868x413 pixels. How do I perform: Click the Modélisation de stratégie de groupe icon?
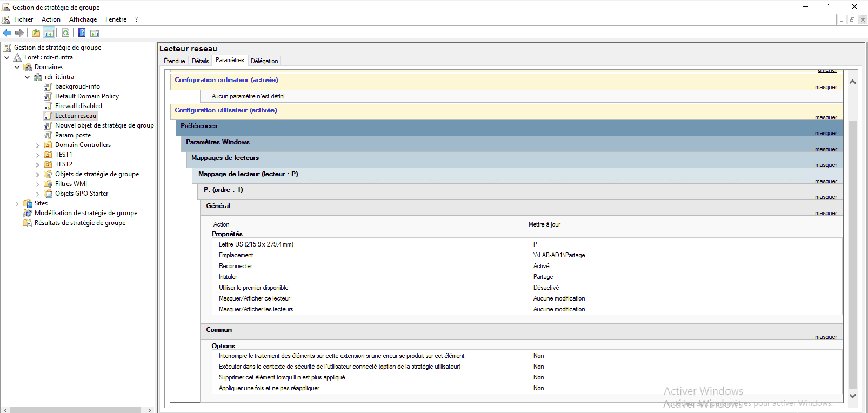click(x=28, y=213)
